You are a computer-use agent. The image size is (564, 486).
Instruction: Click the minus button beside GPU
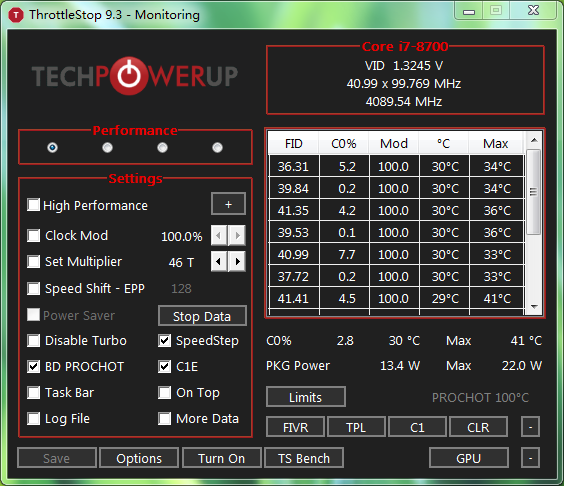(531, 458)
